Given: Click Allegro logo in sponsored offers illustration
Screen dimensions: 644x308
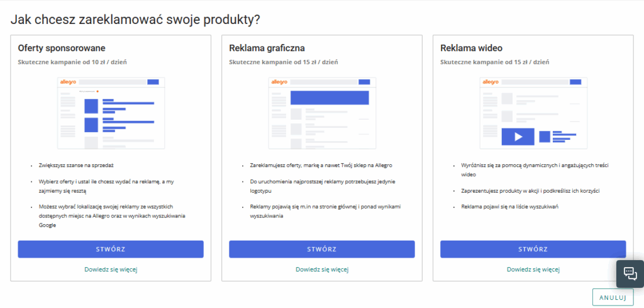Looking at the screenshot, I should tap(67, 82).
